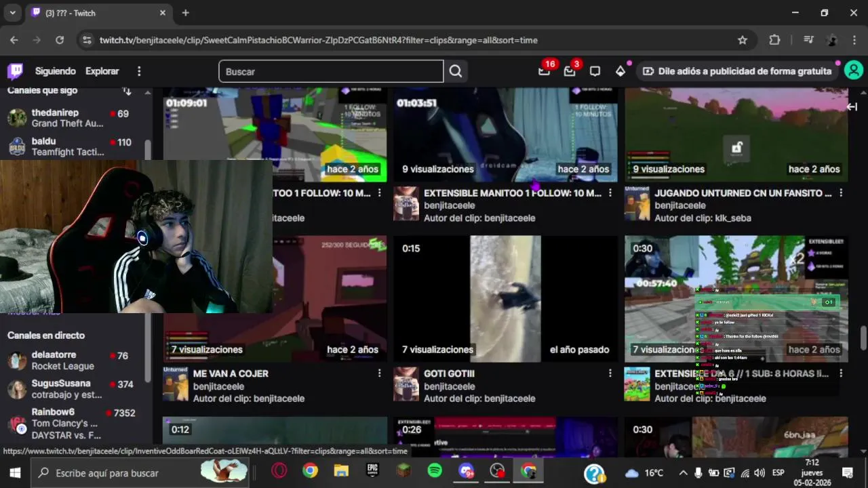This screenshot has height=488, width=868.
Task: Play the 01:03:51 clip thumbnail
Action: click(505, 134)
